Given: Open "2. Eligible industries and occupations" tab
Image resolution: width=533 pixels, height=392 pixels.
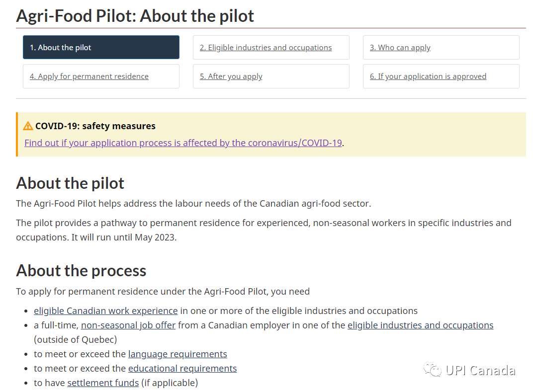Looking at the screenshot, I should [x=266, y=48].
